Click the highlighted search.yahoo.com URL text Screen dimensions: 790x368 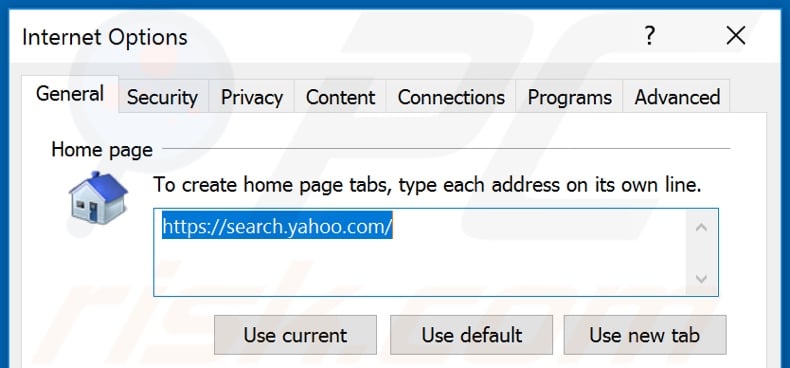point(277,227)
